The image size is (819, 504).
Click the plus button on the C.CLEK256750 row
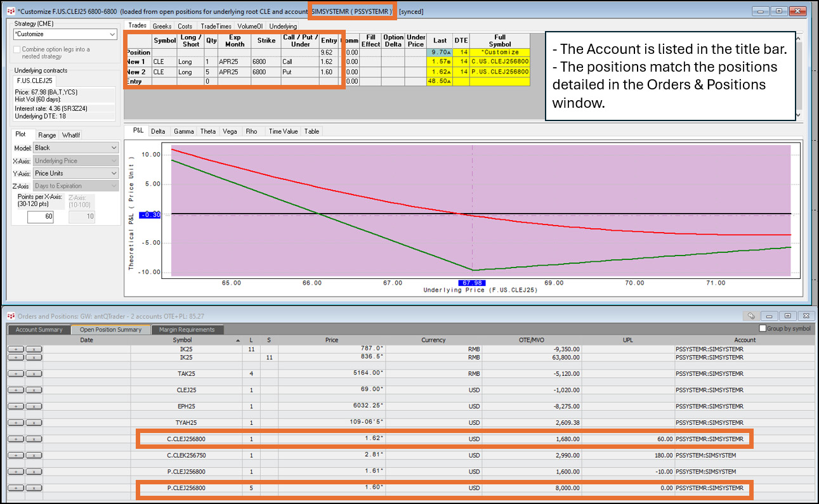point(16,455)
